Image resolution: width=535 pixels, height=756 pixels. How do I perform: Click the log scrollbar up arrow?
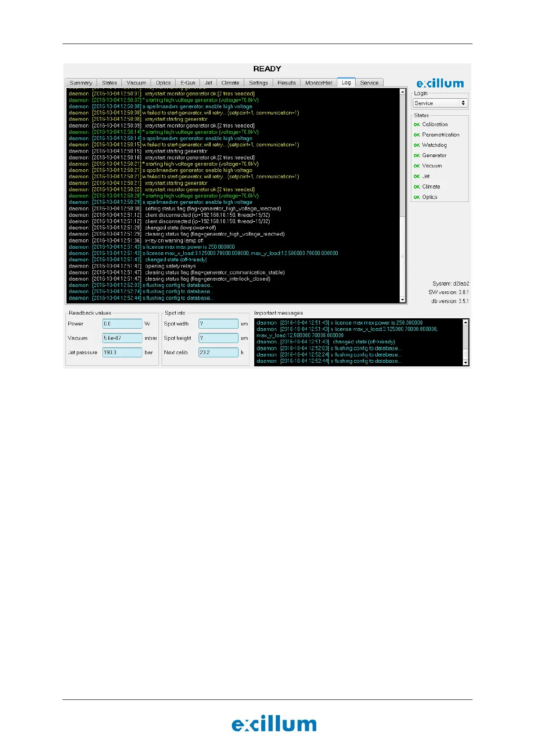click(x=402, y=92)
